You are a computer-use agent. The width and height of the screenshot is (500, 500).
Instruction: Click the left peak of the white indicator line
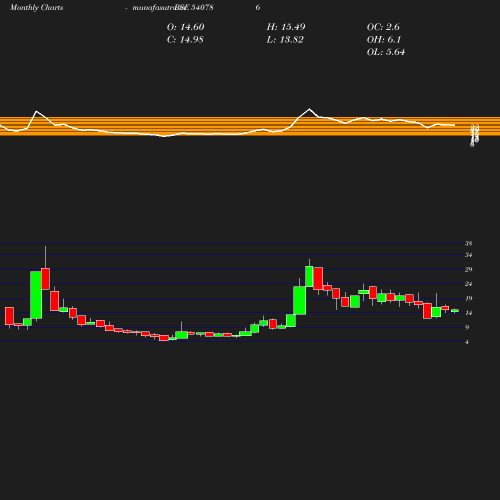pos(36,111)
